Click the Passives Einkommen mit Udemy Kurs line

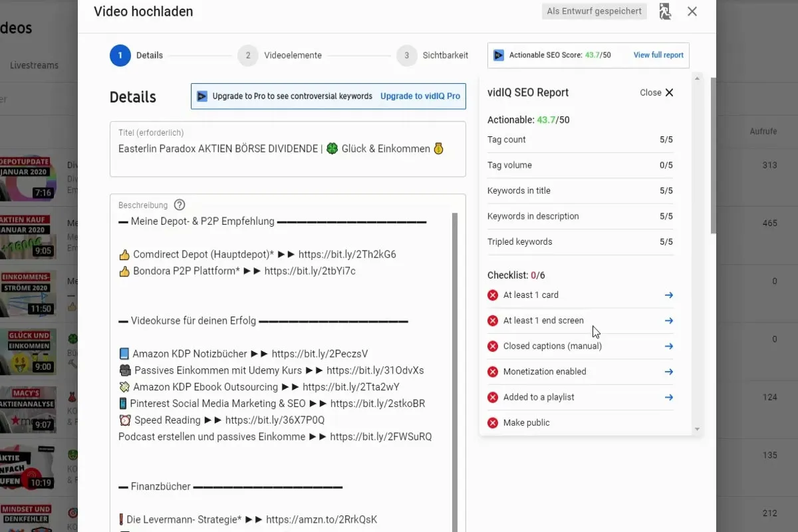pyautogui.click(x=271, y=370)
